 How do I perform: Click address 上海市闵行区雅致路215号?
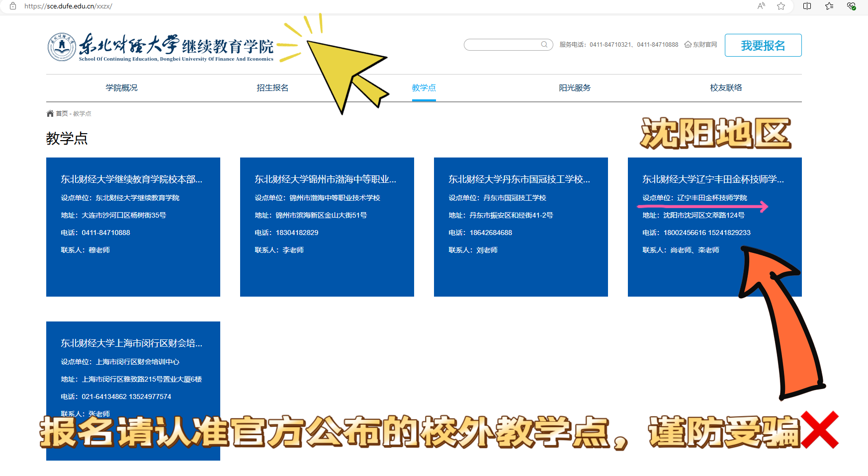point(131,379)
